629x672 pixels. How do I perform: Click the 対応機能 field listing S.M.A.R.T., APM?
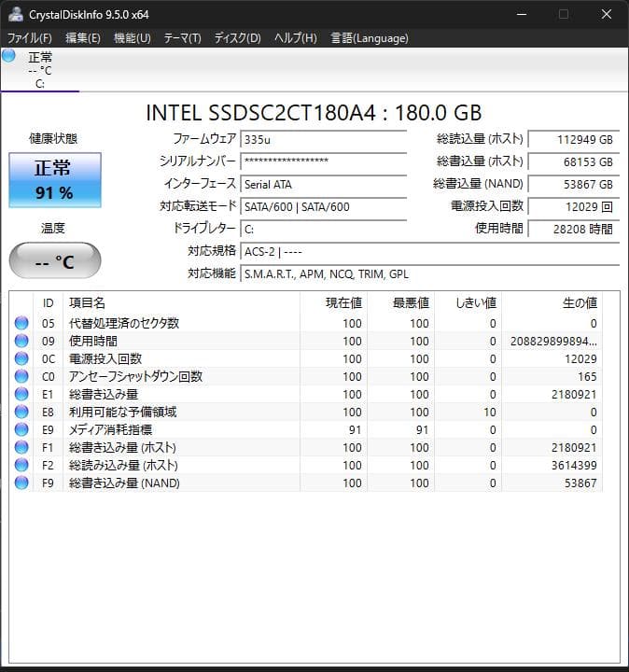tap(430, 273)
